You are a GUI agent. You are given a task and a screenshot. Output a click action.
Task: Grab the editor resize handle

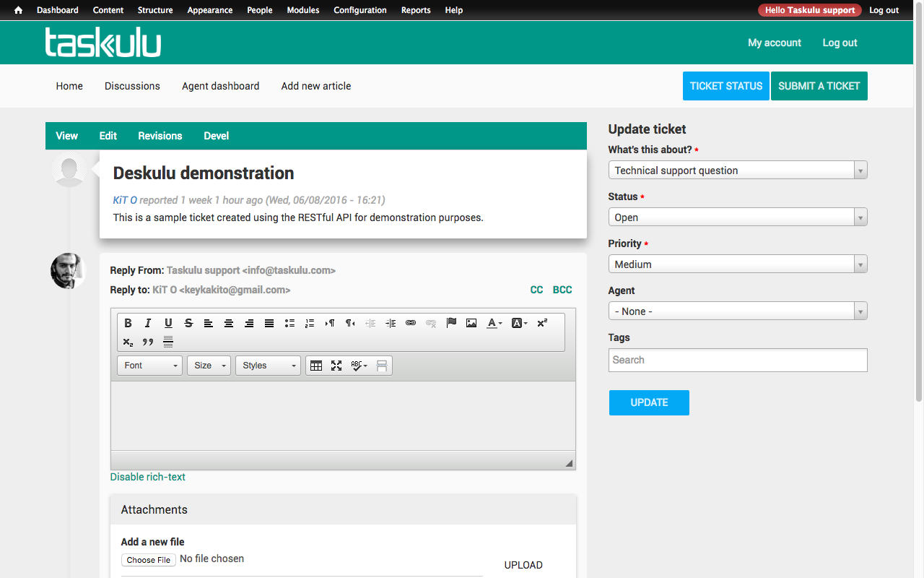(569, 463)
